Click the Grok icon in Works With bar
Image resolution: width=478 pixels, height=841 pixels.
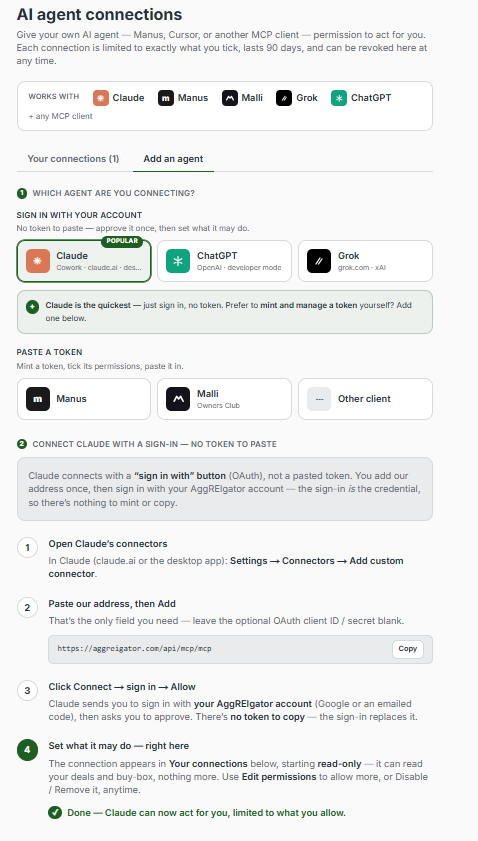coord(284,98)
